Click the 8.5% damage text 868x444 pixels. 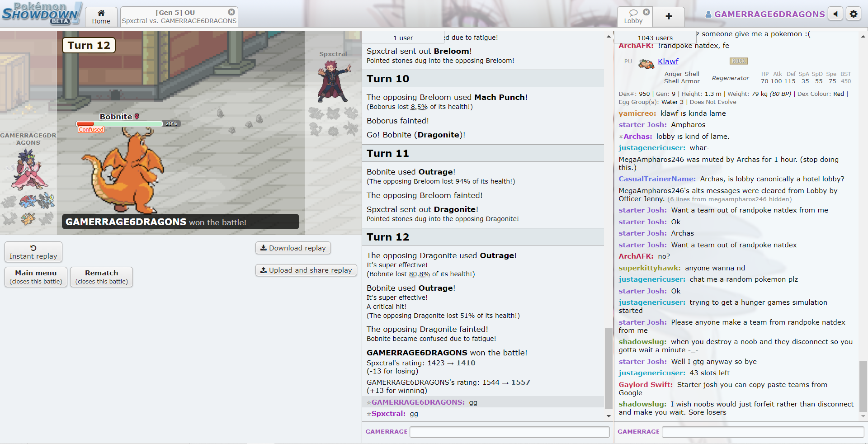click(x=419, y=107)
